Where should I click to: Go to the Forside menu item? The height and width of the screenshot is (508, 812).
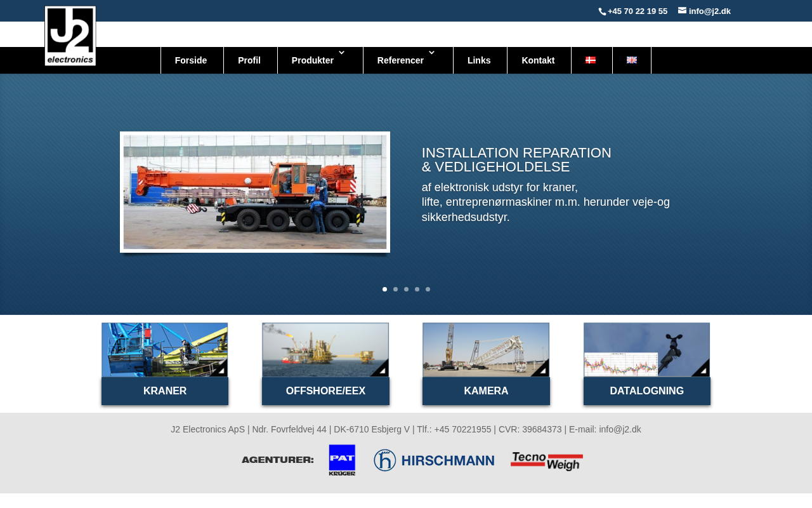(191, 60)
